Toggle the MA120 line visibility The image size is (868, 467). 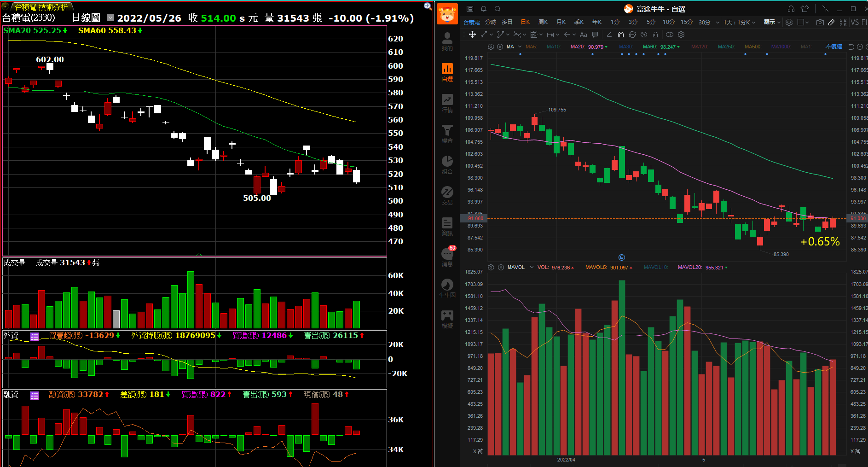700,47
